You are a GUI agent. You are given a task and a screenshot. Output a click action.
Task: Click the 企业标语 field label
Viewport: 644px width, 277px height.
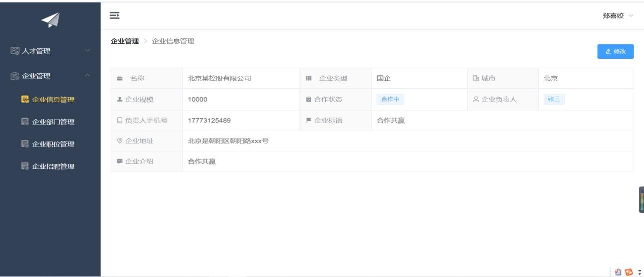click(328, 120)
